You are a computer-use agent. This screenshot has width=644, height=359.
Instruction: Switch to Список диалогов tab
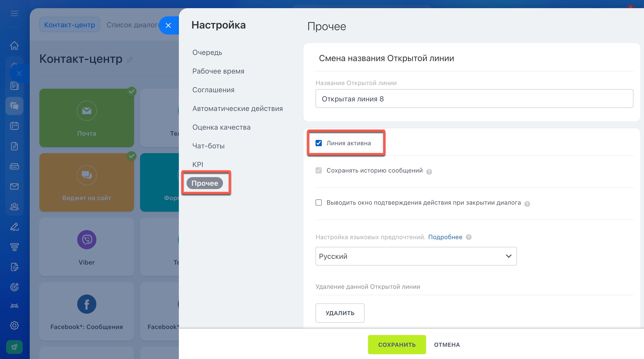click(133, 25)
